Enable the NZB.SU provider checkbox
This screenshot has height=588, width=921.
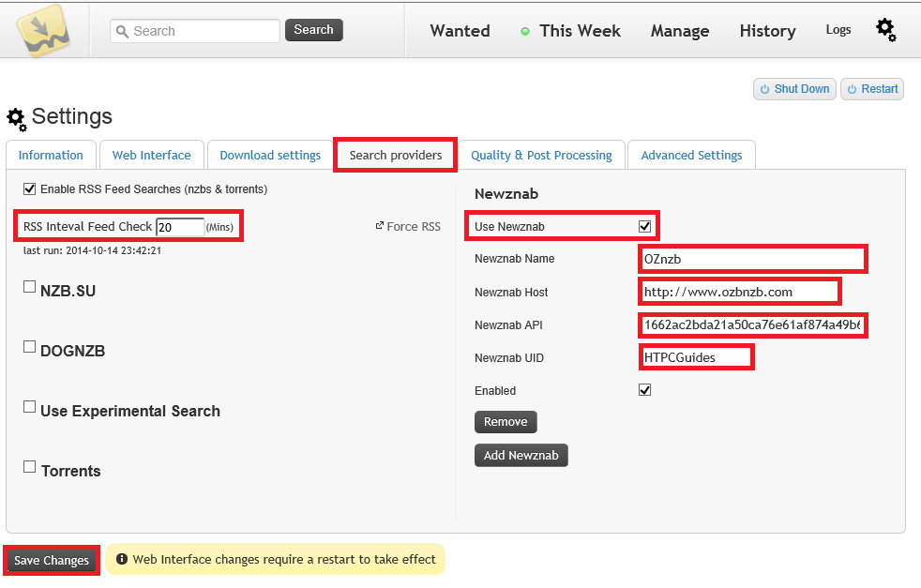[x=29, y=288]
